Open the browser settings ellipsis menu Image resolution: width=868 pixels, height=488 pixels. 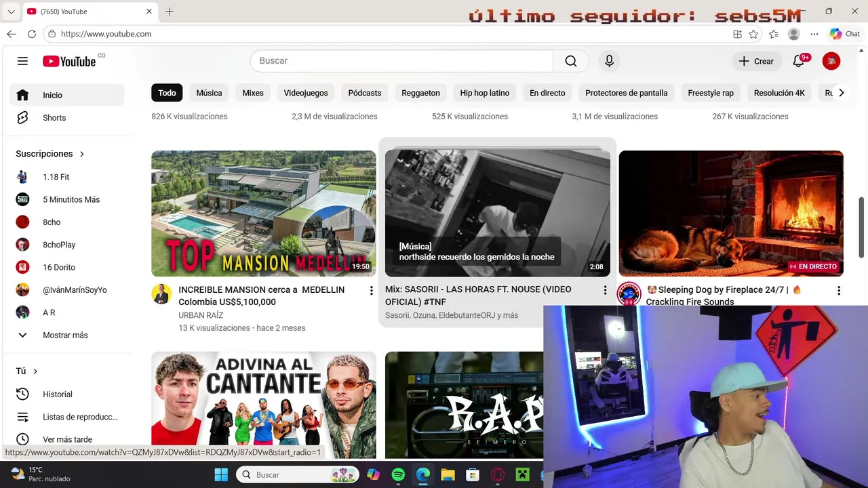tap(814, 34)
